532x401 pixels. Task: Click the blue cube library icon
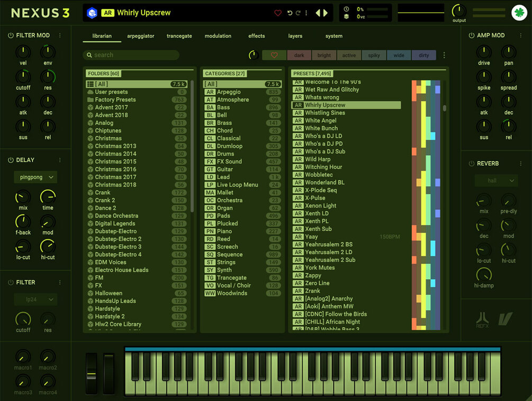[x=92, y=13]
